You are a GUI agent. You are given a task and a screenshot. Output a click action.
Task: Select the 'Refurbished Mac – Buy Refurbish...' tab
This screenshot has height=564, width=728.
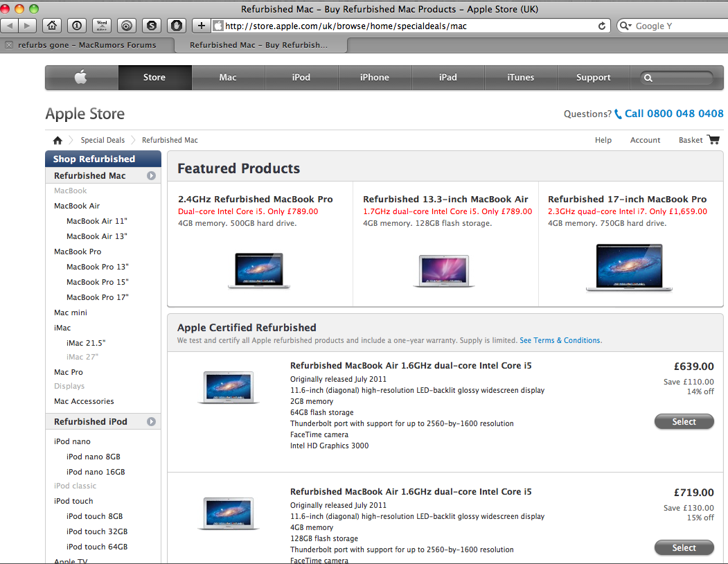pyautogui.click(x=258, y=45)
